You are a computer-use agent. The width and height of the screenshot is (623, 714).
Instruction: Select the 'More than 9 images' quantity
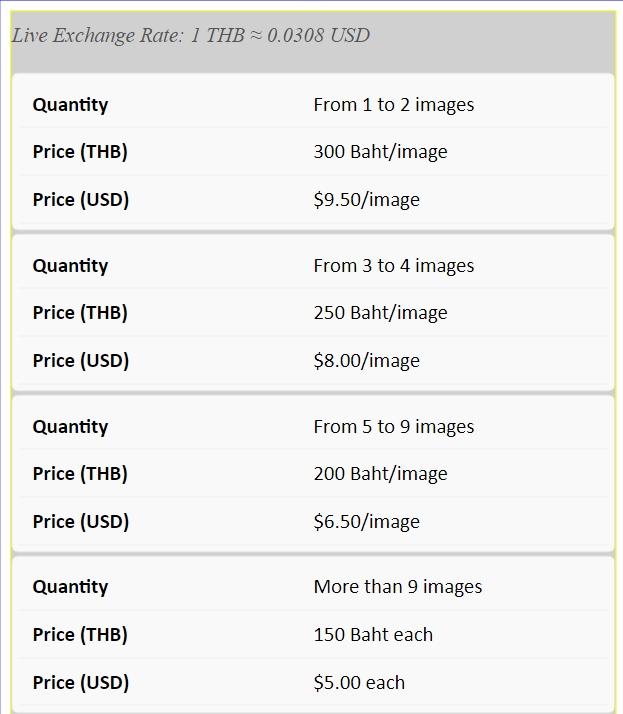(x=398, y=586)
